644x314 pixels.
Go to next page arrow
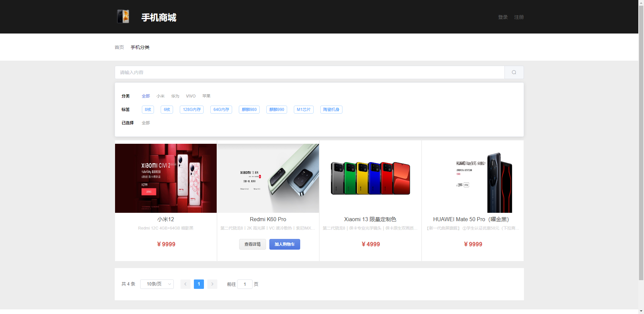tap(212, 284)
